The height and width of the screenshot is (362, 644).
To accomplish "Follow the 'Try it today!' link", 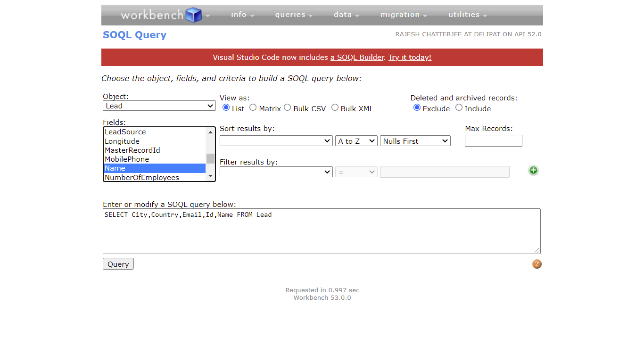I will coord(410,58).
